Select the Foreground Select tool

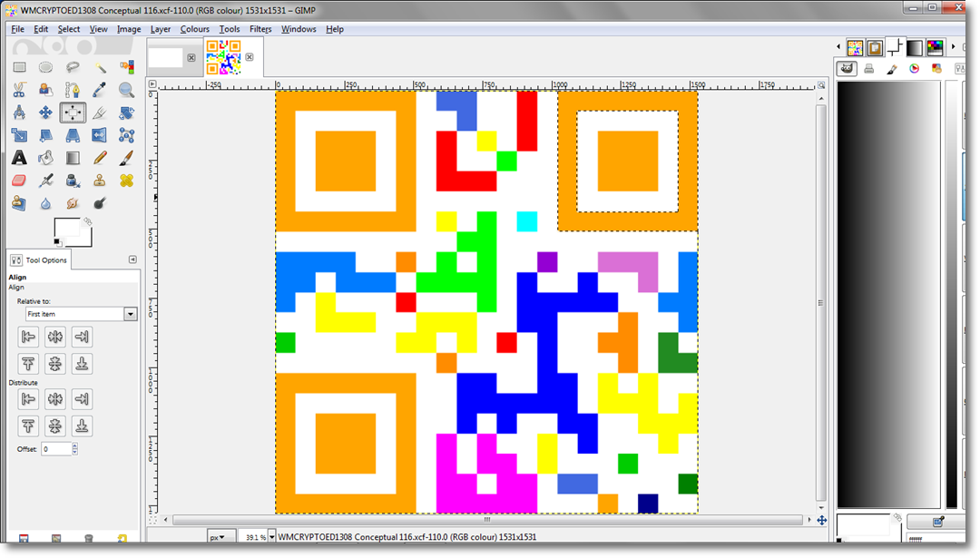click(45, 90)
